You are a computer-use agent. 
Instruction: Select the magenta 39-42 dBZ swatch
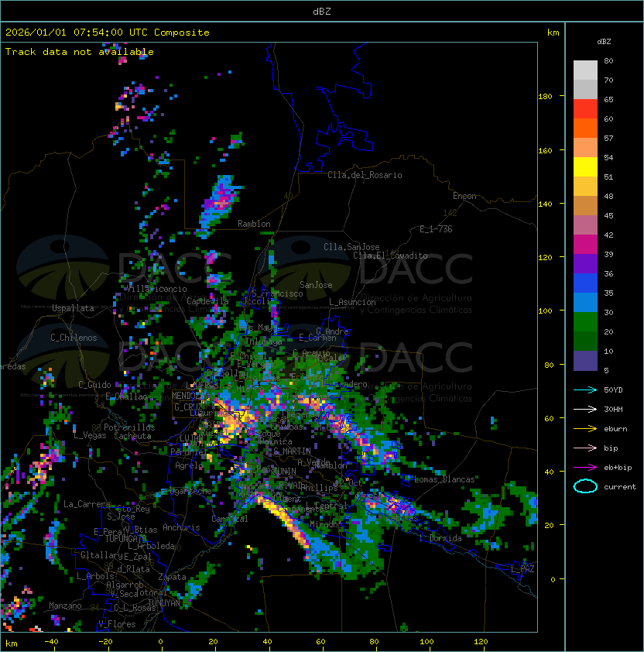click(x=585, y=245)
